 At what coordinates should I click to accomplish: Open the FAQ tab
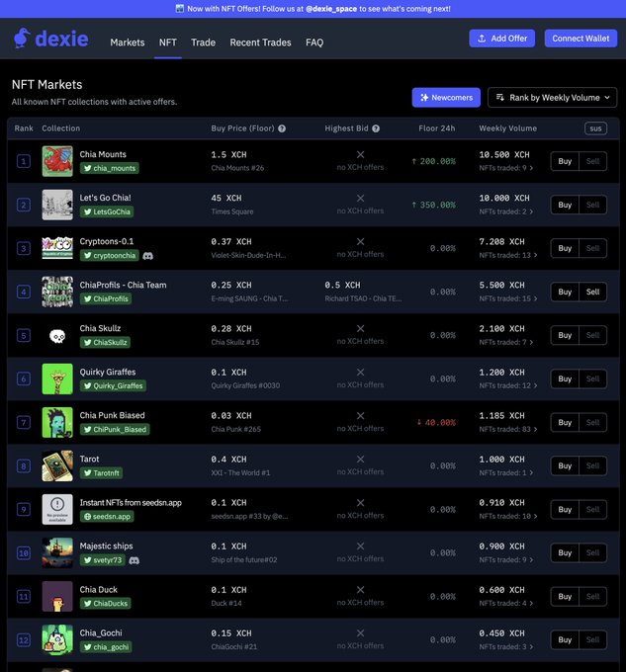click(x=314, y=42)
